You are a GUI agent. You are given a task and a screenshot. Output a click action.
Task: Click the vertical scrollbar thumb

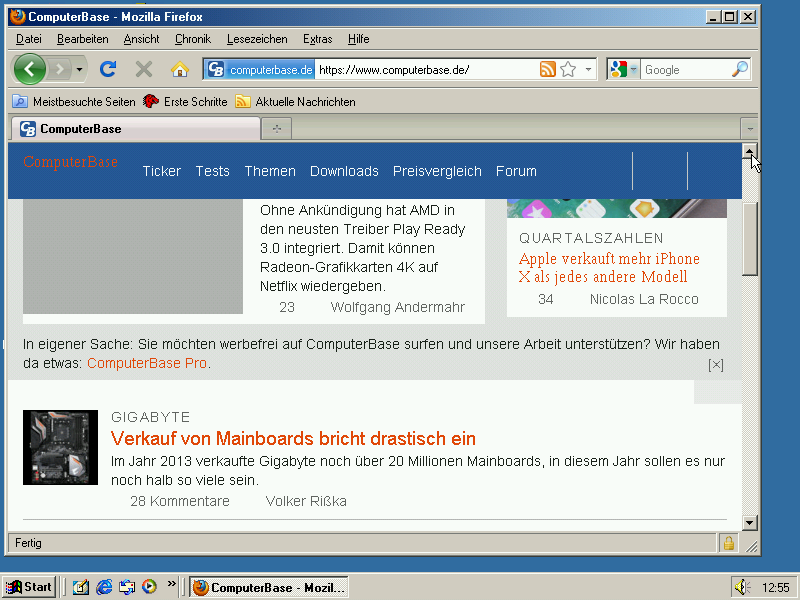click(x=749, y=239)
